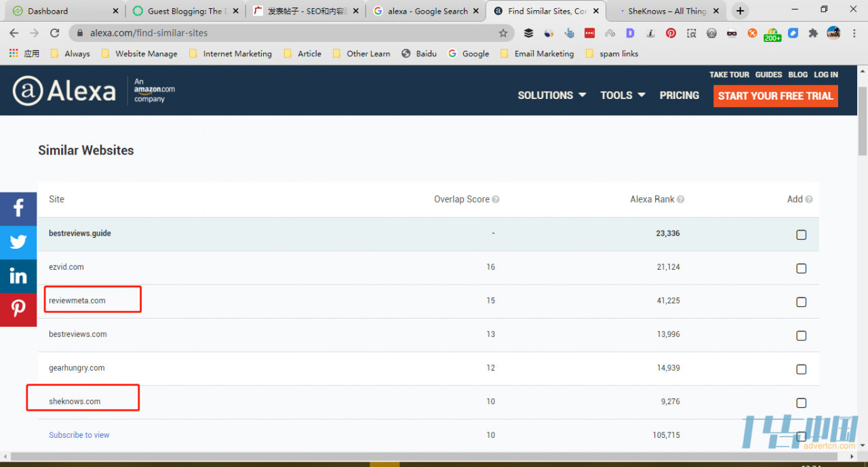Open a new tab with plus button
Viewport: 868px width, 467px height.
point(740,11)
